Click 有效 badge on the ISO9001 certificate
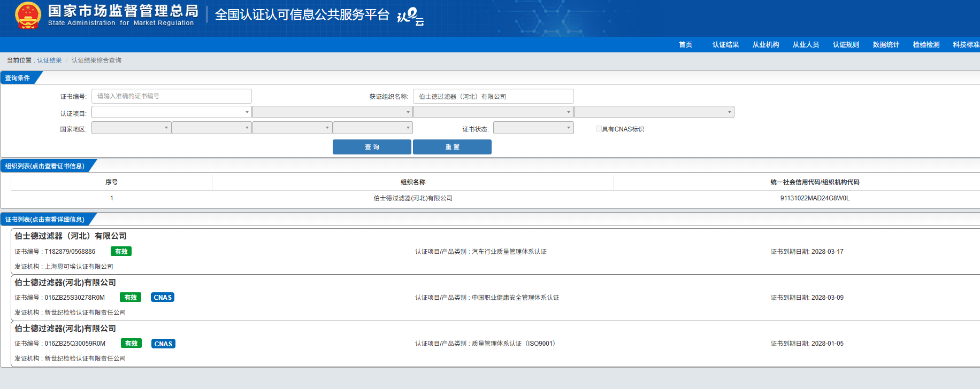 [131, 344]
